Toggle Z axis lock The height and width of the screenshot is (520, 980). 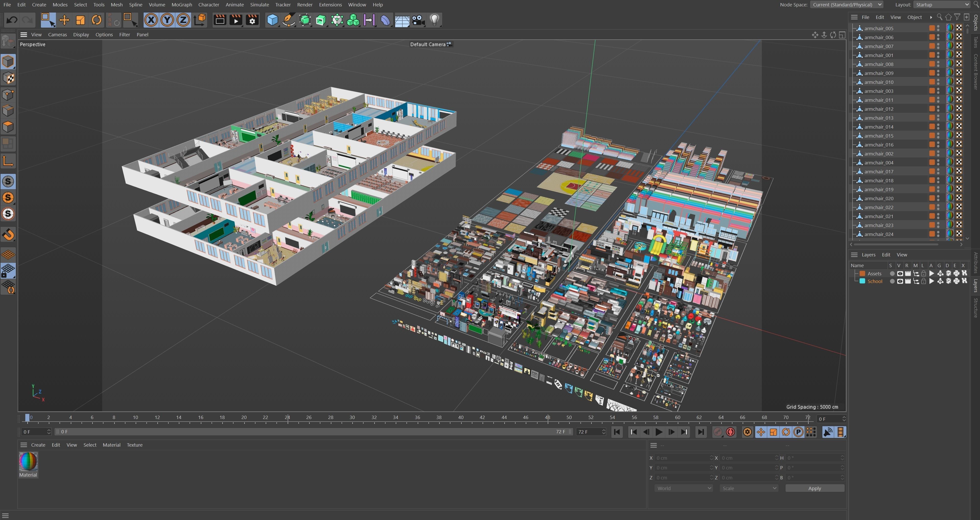pyautogui.click(x=183, y=20)
